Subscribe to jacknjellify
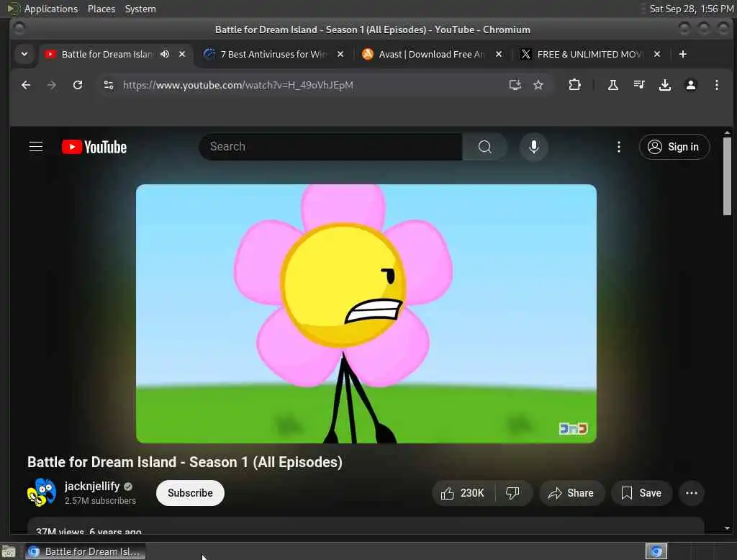The image size is (737, 560). click(190, 493)
